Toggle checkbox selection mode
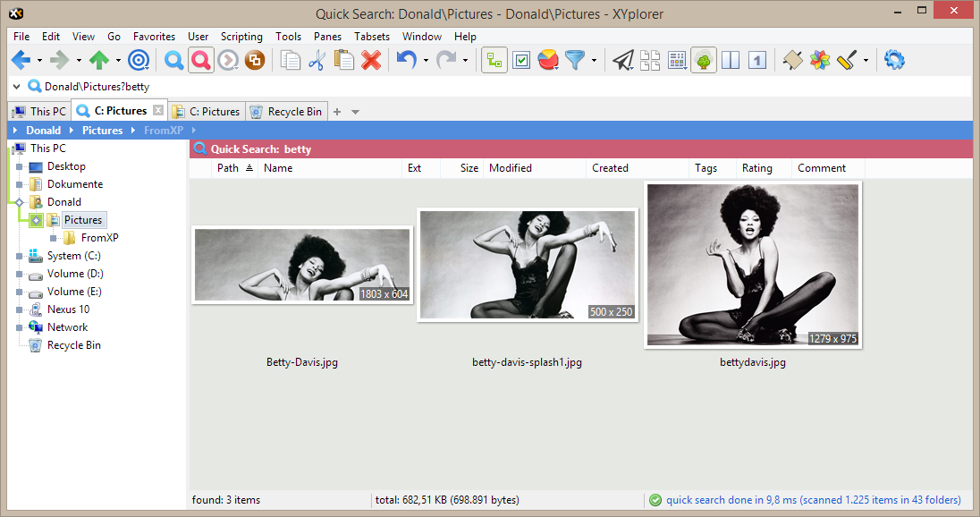This screenshot has height=517, width=980. click(x=521, y=60)
